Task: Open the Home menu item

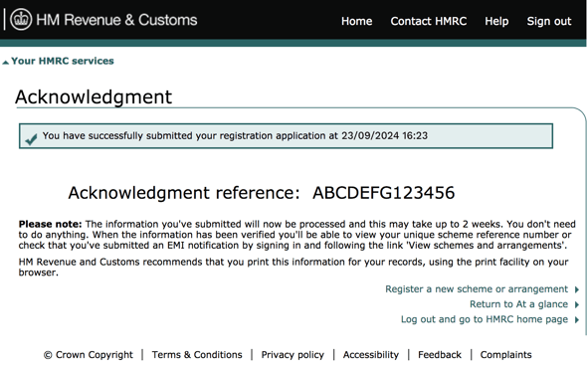Action: 356,21
